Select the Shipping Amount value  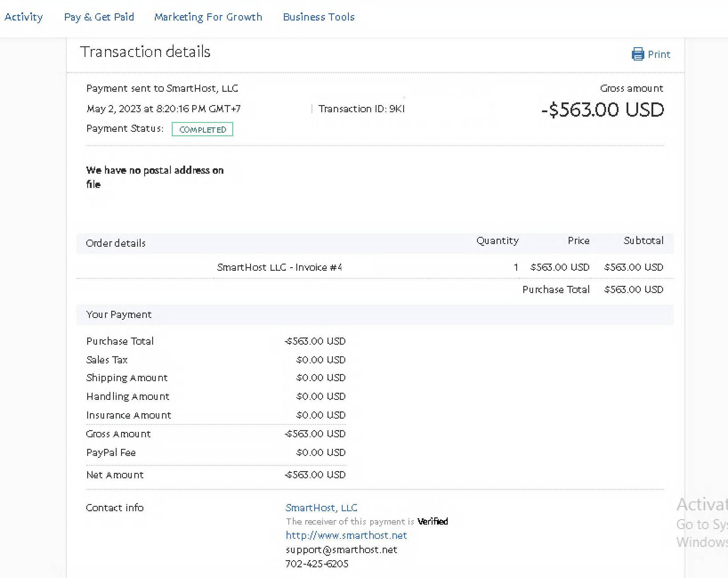point(321,378)
